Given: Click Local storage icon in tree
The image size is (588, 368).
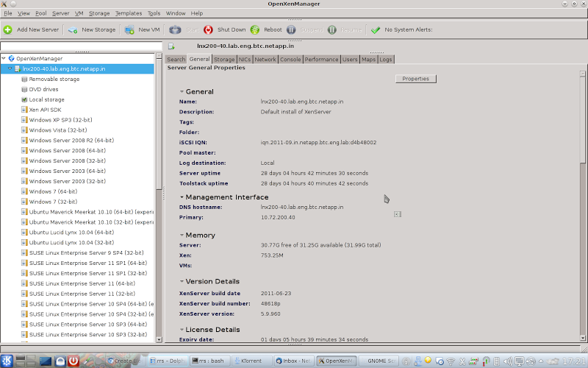Looking at the screenshot, I should point(24,99).
